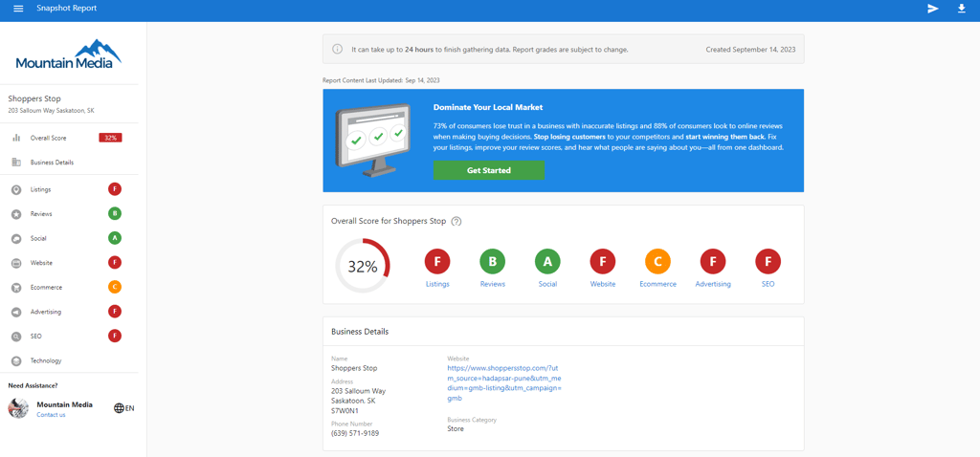Click the Business Details building icon

17,163
